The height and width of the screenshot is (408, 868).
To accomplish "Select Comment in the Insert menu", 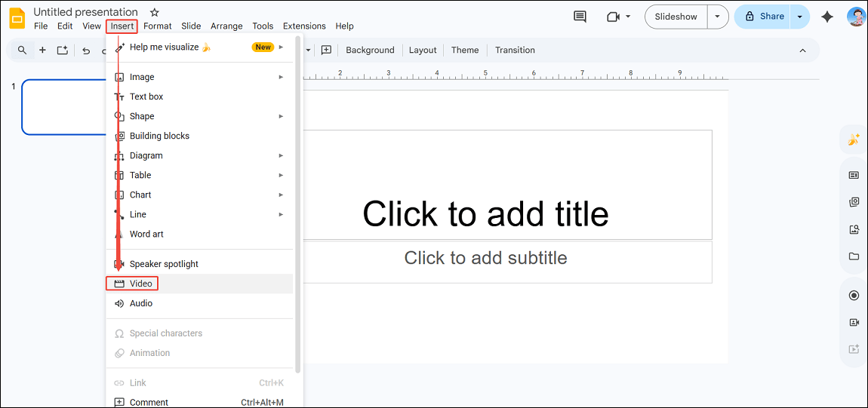I will (199, 403).
